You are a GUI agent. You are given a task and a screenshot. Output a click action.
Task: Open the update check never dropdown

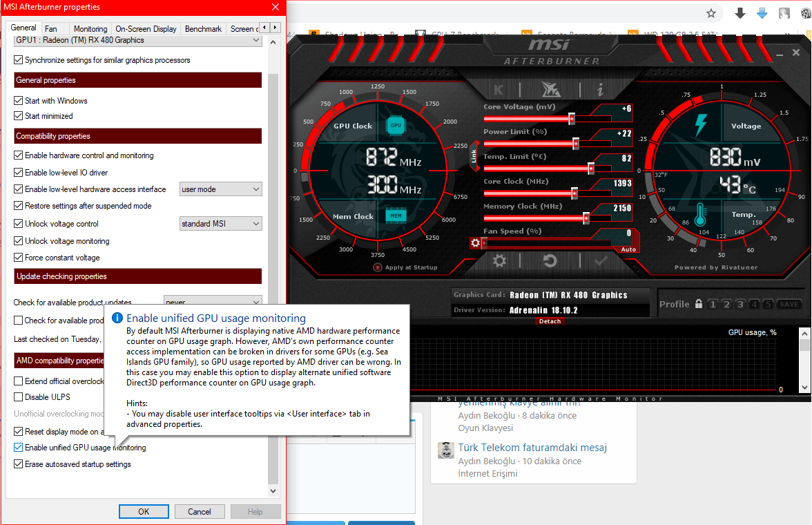[x=213, y=300]
